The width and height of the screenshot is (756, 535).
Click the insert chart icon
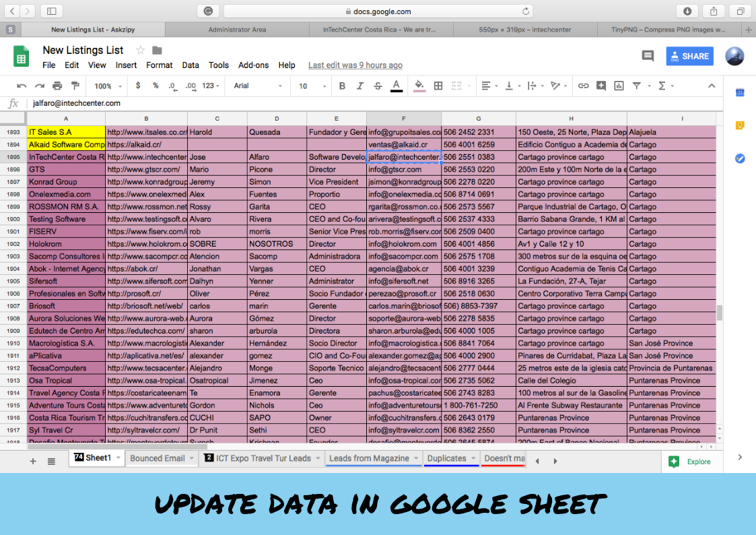click(619, 86)
